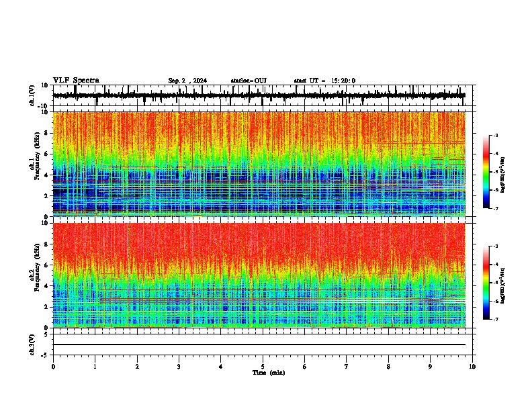
Task: Click the "-3" label on ch.1 color bar
Action: coord(495,135)
